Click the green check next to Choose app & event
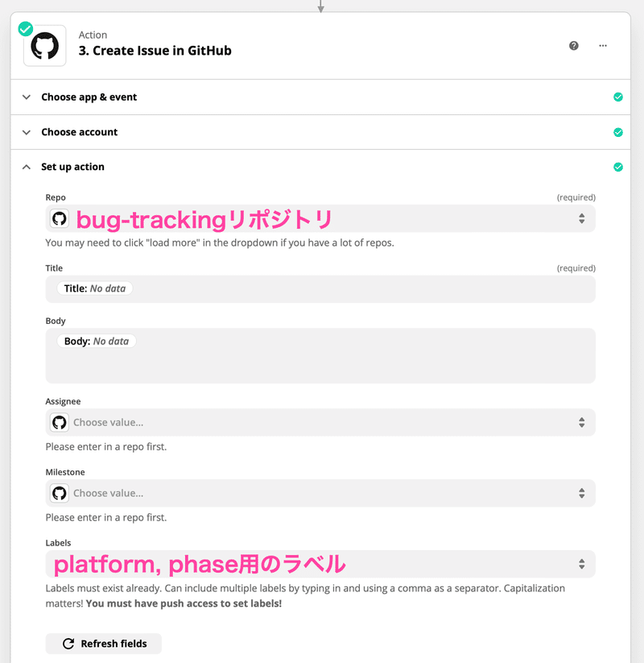 pos(617,97)
